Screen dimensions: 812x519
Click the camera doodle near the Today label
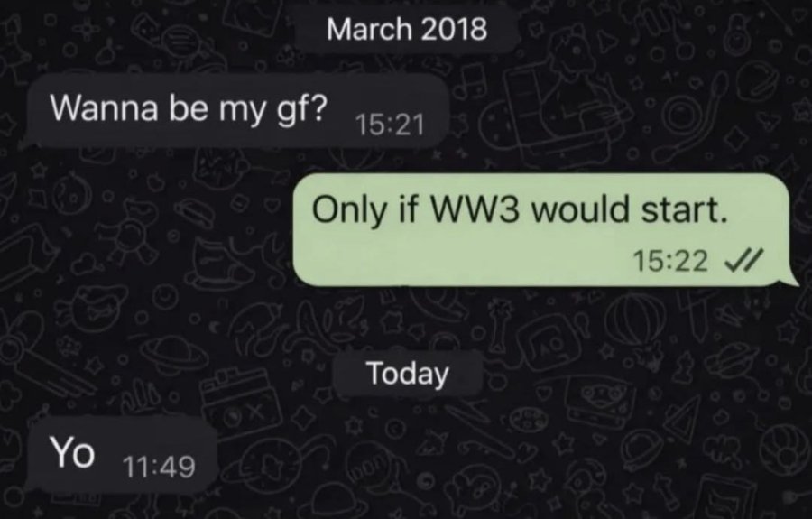coord(244,403)
